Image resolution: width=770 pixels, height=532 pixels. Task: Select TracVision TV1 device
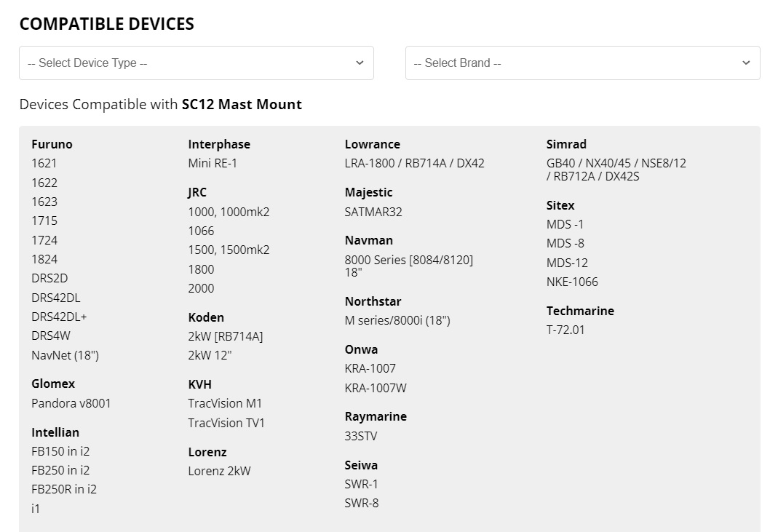(x=226, y=423)
